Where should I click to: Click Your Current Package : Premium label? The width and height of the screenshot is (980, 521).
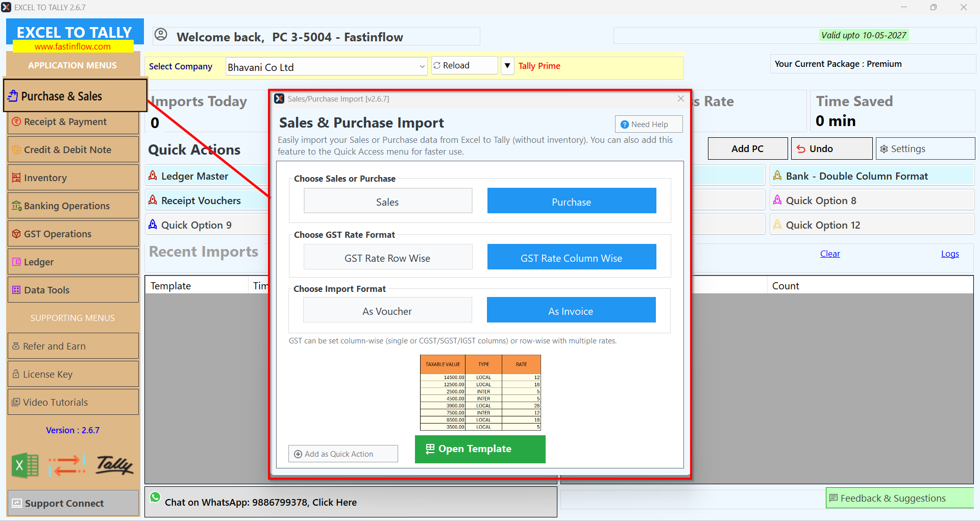point(838,64)
